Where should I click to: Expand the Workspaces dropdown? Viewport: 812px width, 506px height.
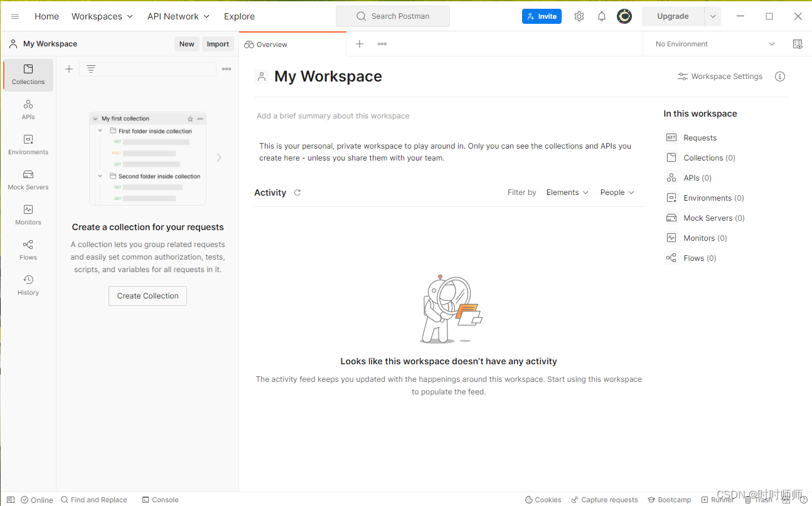pyautogui.click(x=102, y=16)
